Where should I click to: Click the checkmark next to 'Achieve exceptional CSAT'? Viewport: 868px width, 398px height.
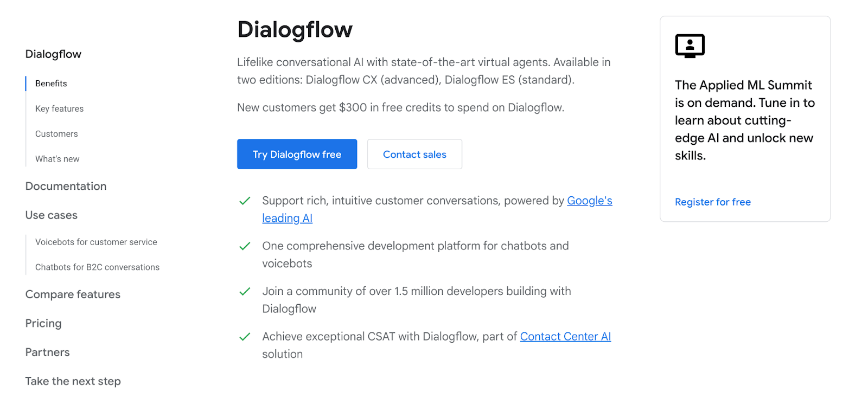pyautogui.click(x=245, y=337)
